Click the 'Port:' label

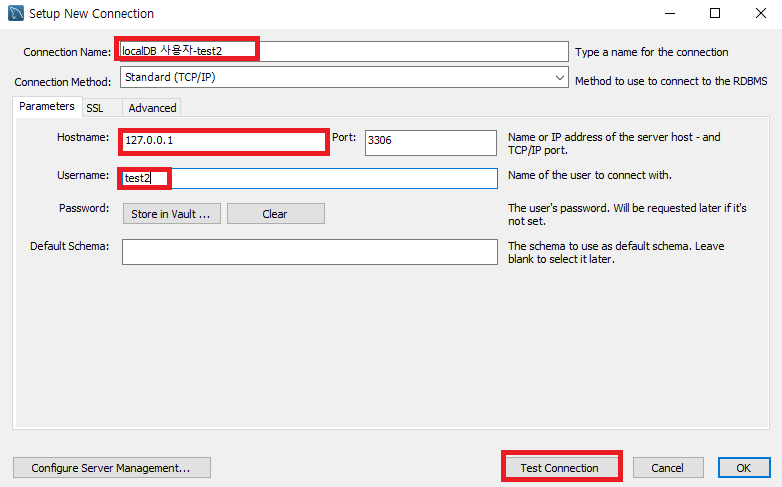344,137
